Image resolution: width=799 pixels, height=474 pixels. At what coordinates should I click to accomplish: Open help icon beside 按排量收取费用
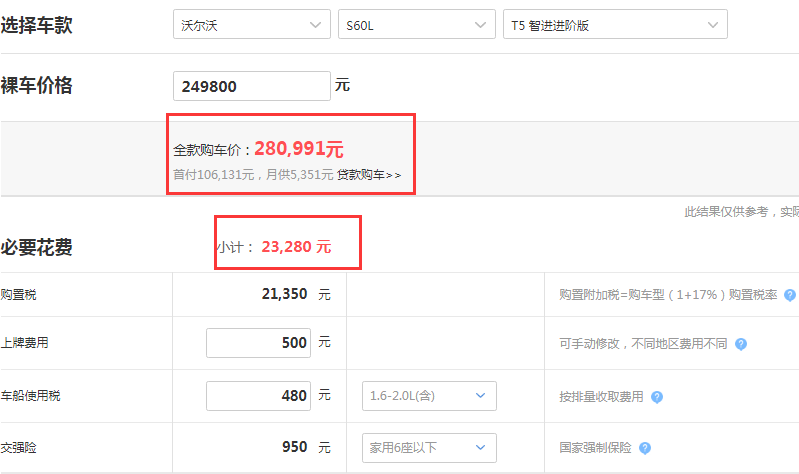pyautogui.click(x=657, y=397)
